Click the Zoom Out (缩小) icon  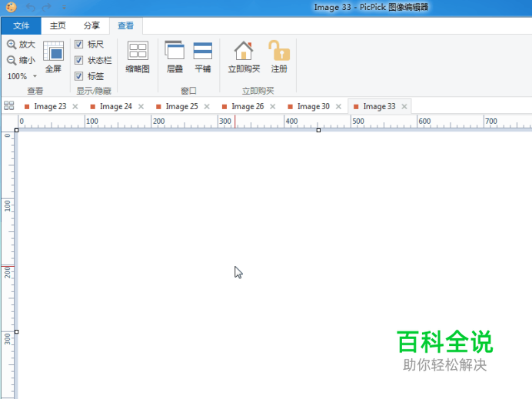(12, 61)
